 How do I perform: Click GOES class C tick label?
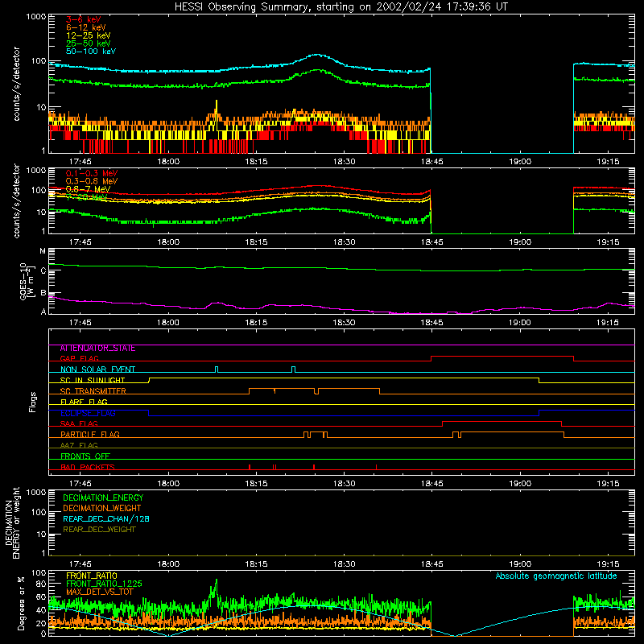pyautogui.click(x=43, y=271)
